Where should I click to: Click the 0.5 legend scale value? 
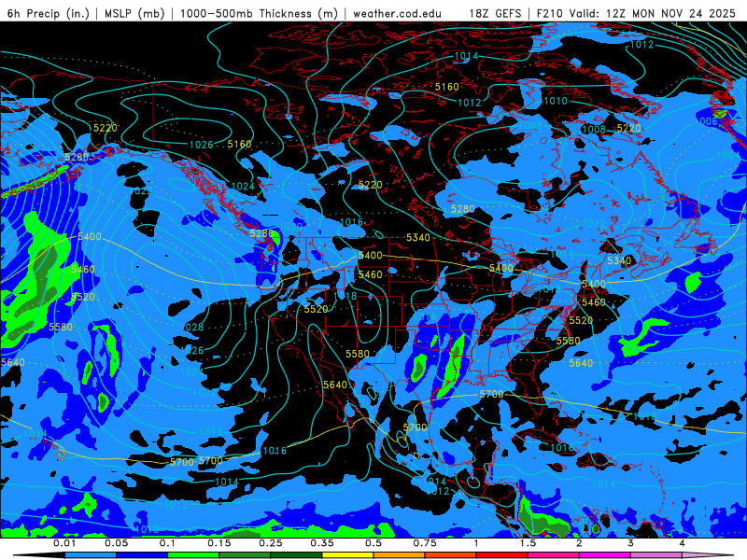coord(373,543)
